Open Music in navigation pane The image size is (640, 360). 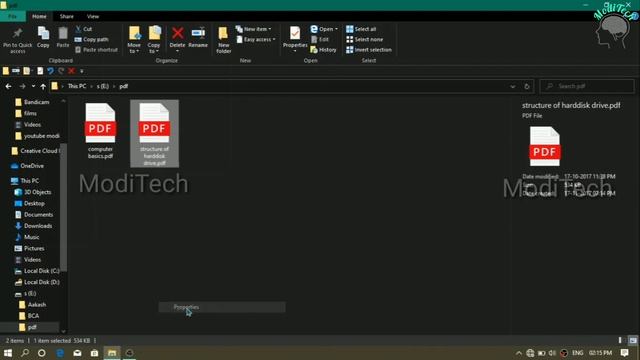[27, 237]
